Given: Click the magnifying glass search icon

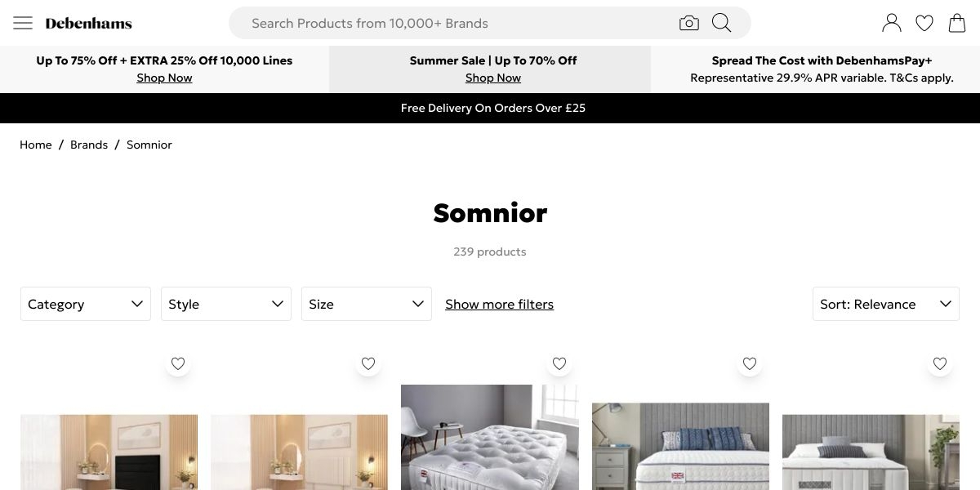Looking at the screenshot, I should tap(721, 23).
